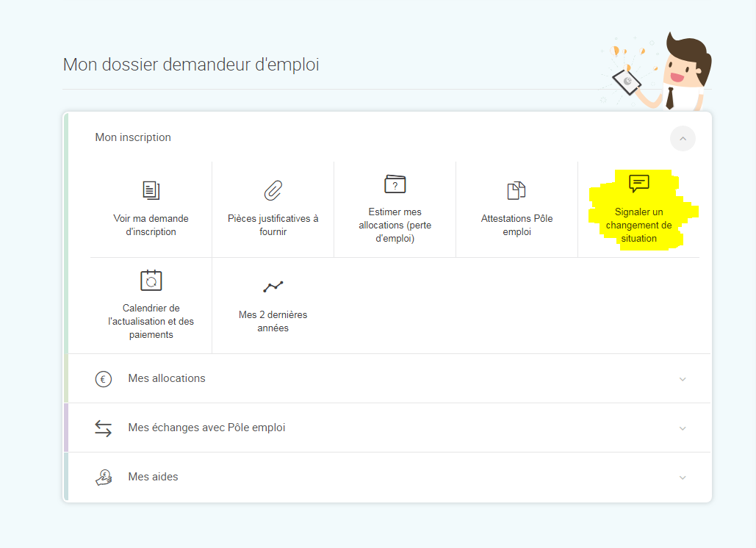
Task: Click the question-mark wallet icon for Estimer allocations
Action: 395,184
